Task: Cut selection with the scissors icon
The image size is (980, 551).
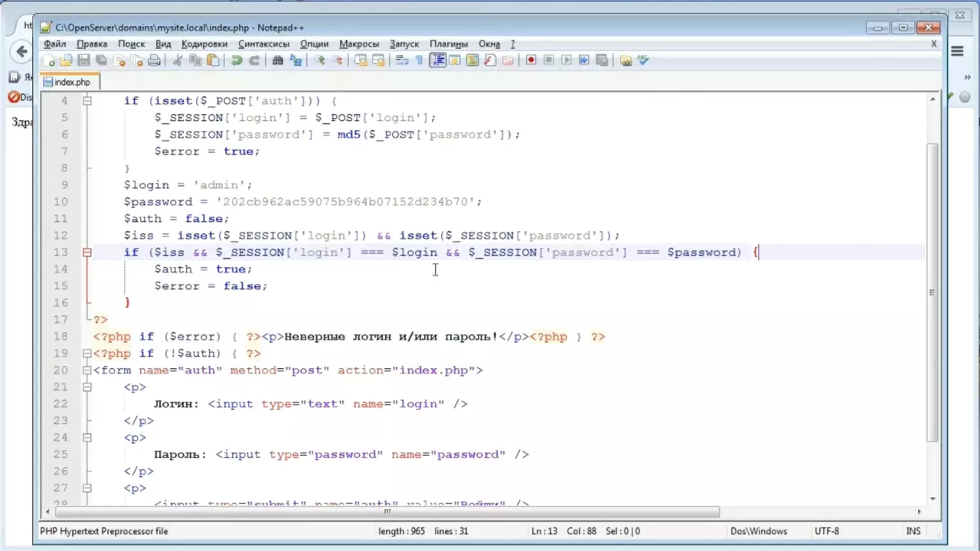Action: [x=178, y=60]
